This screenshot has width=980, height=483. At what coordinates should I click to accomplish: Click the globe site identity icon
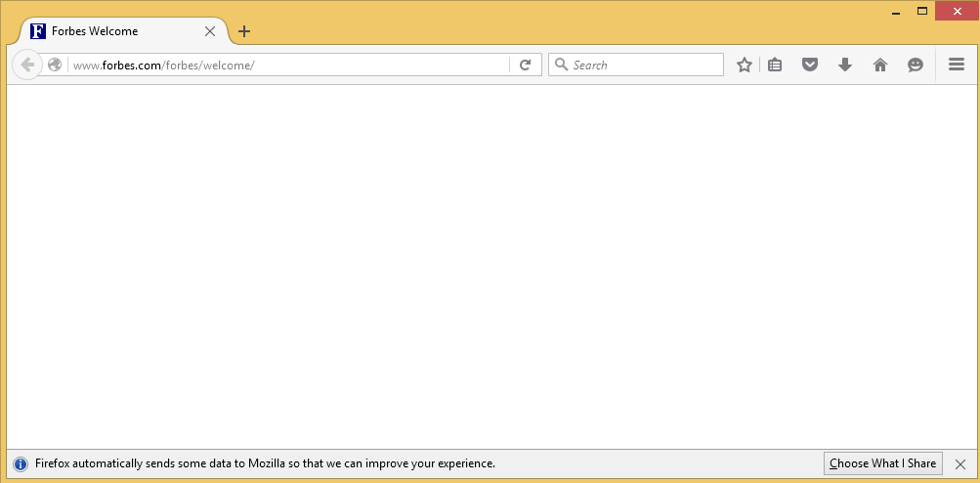click(x=55, y=65)
